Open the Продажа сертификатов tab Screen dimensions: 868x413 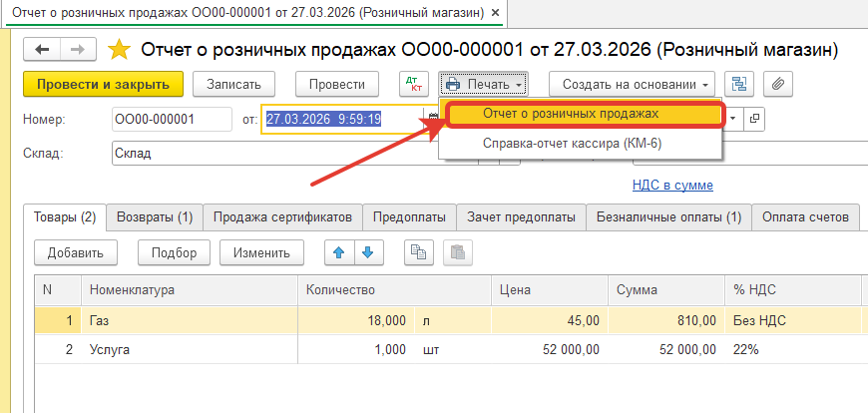coord(283,217)
